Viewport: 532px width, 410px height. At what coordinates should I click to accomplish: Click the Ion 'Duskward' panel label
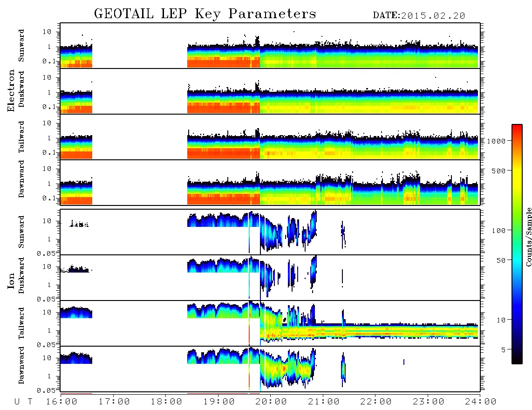point(21,276)
